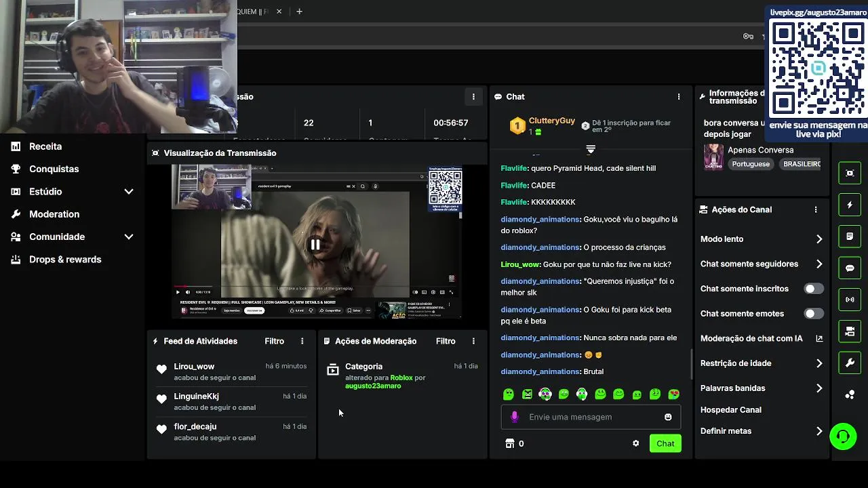Open the document notes icon in right rail
The image size is (868, 488).
click(x=850, y=237)
